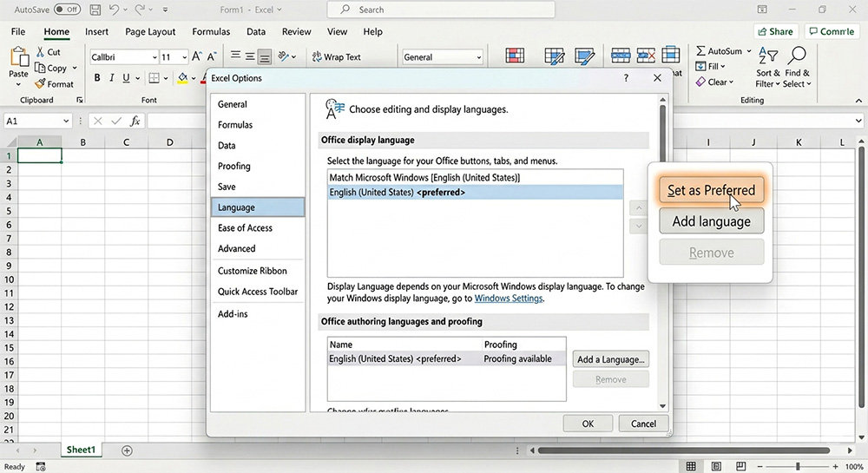Screen dimensions: 868x473
Task: Apply middle vertical alignment
Action: [x=250, y=56]
